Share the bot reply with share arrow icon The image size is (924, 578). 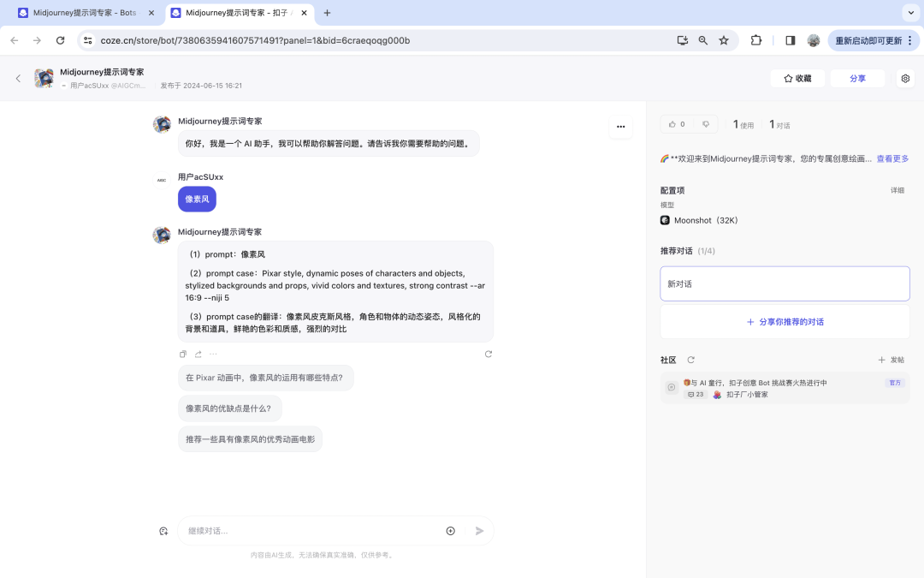click(198, 354)
